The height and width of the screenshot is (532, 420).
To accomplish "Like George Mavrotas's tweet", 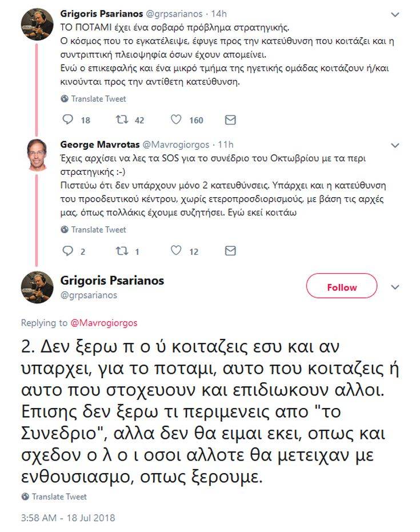I will (x=177, y=251).
